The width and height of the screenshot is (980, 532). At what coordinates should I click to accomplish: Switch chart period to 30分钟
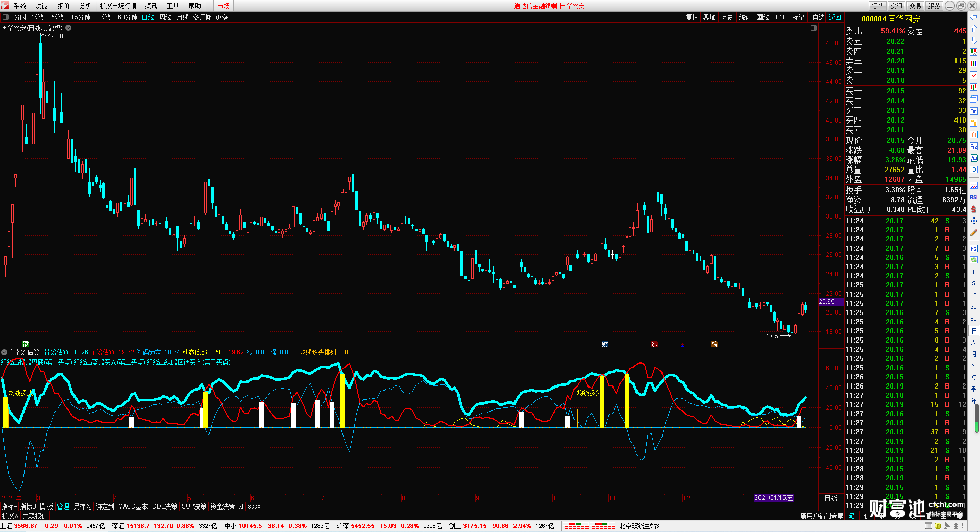104,17
